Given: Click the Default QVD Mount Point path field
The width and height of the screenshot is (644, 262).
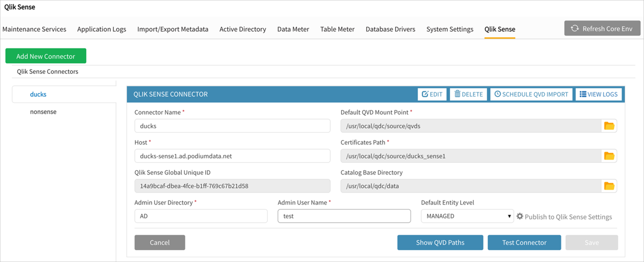Looking at the screenshot, I should [471, 126].
